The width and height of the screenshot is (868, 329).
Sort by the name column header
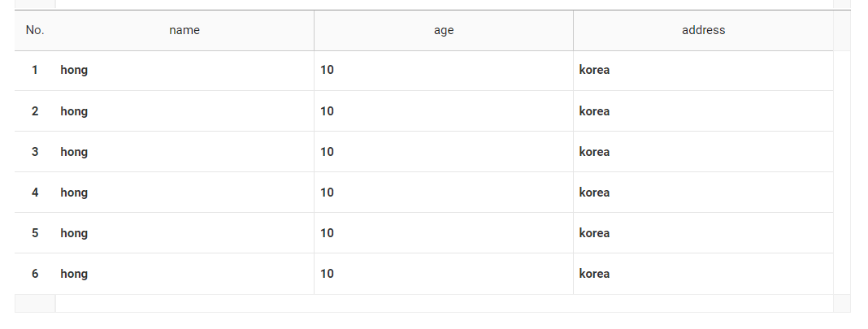pos(184,30)
